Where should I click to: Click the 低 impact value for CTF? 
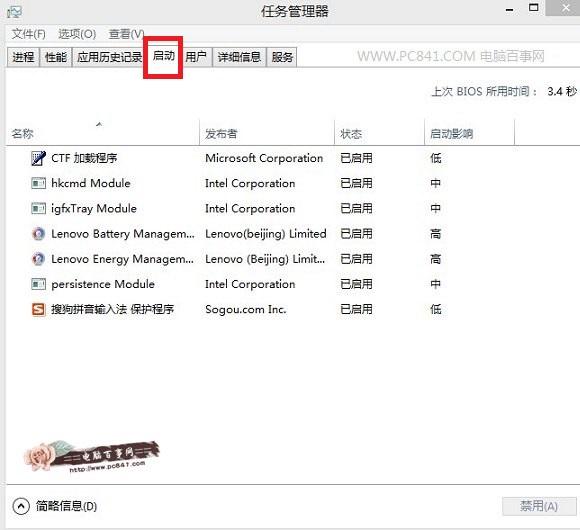[x=436, y=158]
